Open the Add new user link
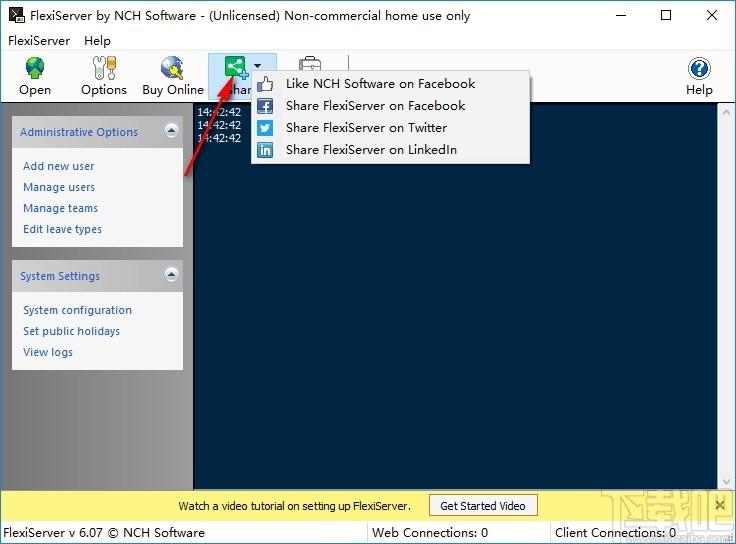The height and width of the screenshot is (544, 736). [x=59, y=166]
